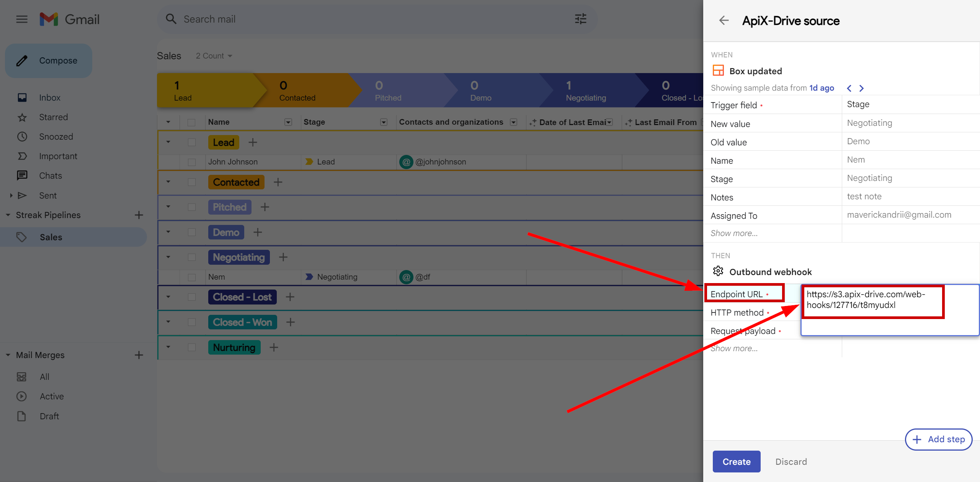Add a box to the Contacted stage
Image resolution: width=980 pixels, height=482 pixels.
[278, 182]
